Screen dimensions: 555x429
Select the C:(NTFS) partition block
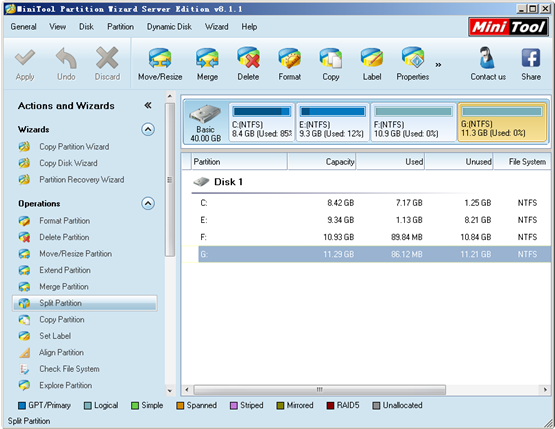click(x=262, y=122)
